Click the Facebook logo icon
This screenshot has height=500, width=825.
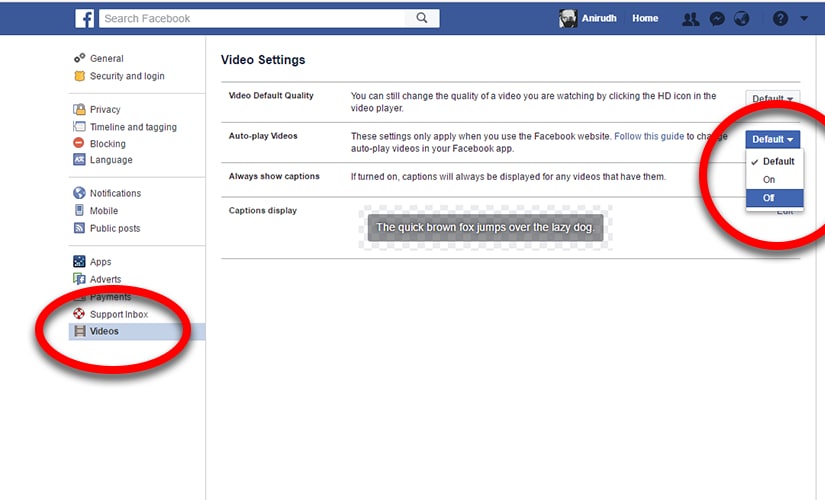pos(85,18)
